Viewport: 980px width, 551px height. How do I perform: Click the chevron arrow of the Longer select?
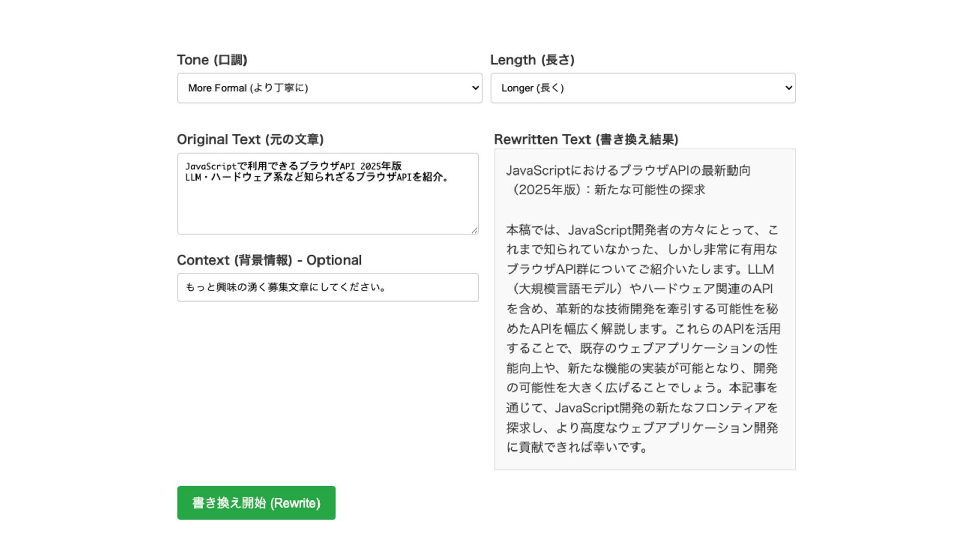788,88
